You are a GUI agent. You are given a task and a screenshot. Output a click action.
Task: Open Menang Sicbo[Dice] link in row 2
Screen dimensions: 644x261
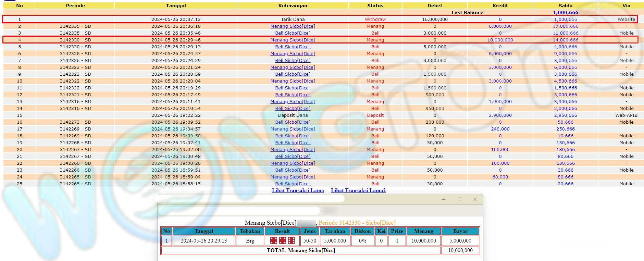293,26
